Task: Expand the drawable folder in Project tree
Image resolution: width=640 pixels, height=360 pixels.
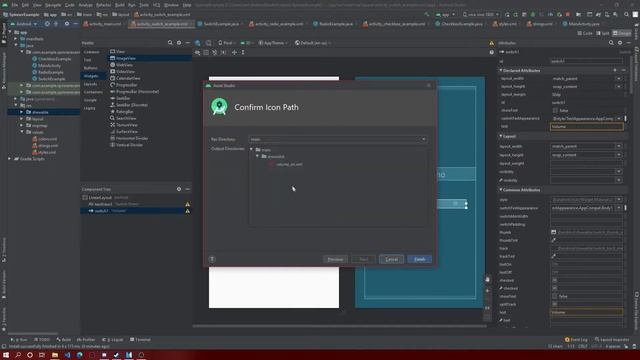Action: (22, 112)
